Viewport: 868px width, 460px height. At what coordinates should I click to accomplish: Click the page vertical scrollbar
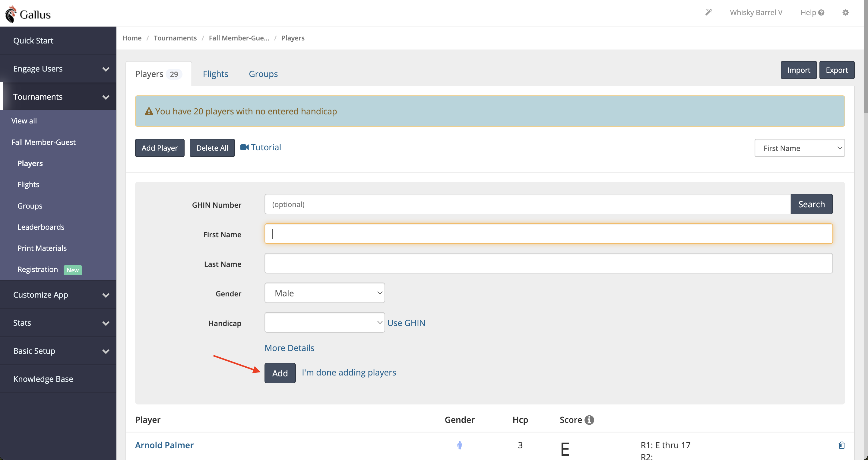point(865,57)
